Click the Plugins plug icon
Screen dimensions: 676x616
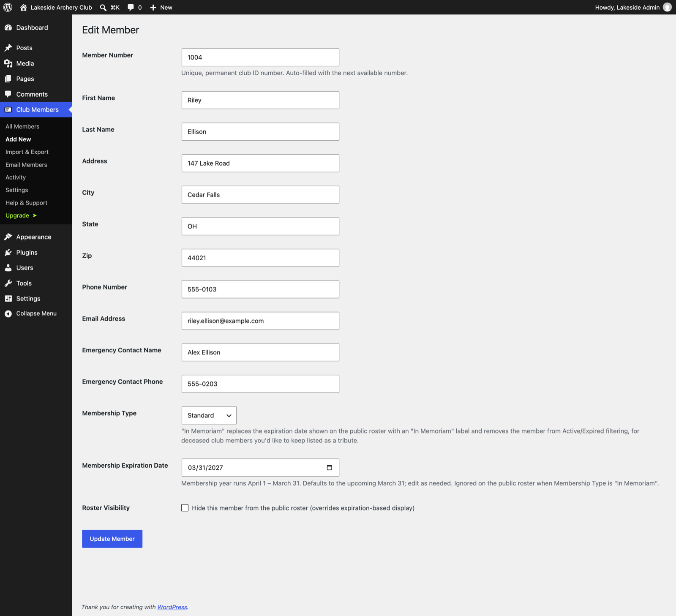point(8,252)
